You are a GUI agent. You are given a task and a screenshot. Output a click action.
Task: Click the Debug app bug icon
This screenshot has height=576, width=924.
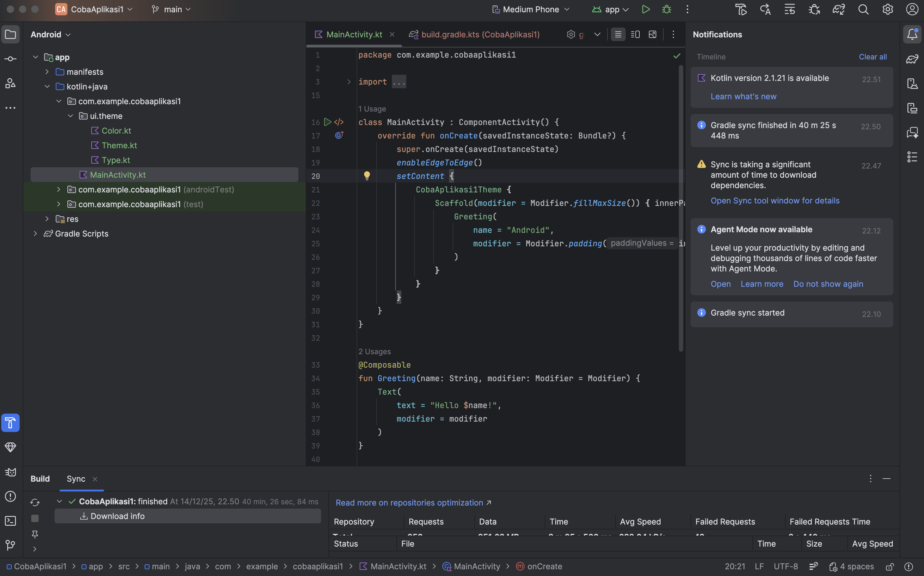667,9
